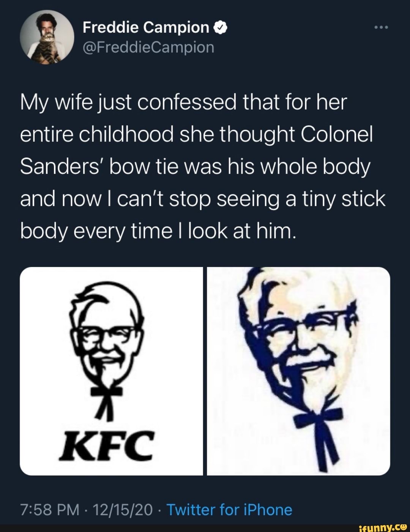Click the 7:58 PM timestamp

click(50, 510)
